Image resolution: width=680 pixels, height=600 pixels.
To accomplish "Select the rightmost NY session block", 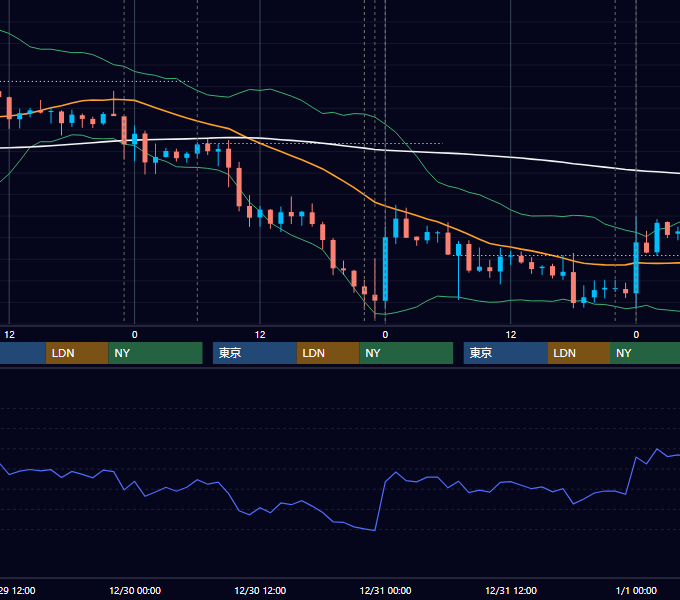I will [x=645, y=353].
